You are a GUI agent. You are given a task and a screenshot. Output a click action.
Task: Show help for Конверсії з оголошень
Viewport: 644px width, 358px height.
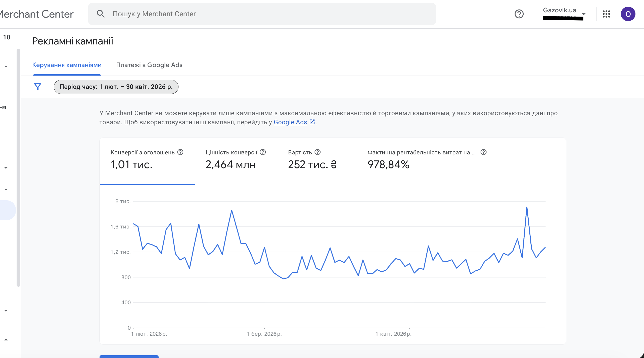180,152
